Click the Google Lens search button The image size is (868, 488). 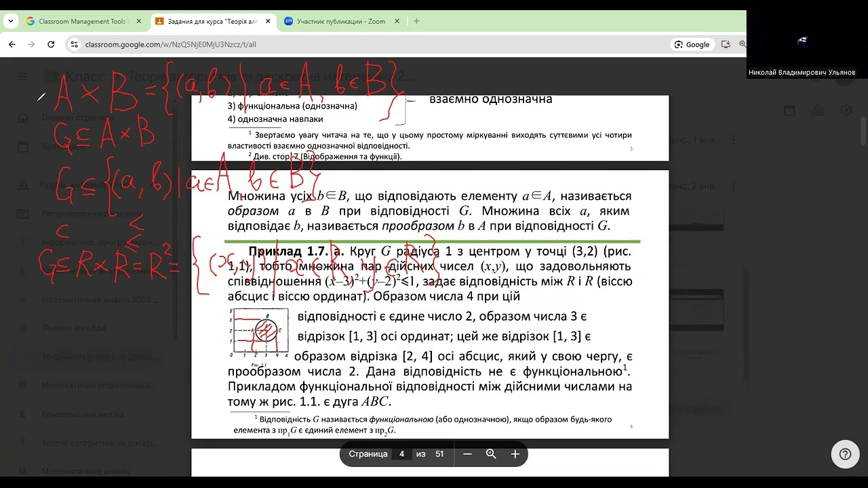(692, 45)
